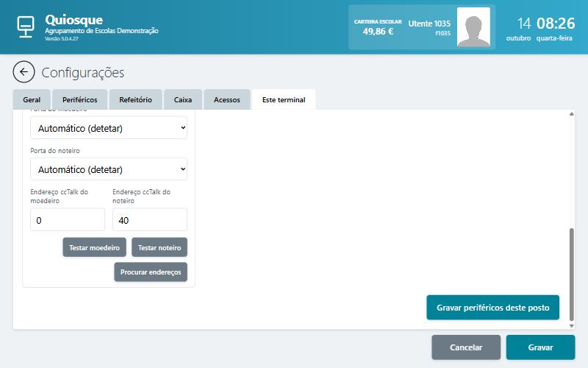This screenshot has width=588, height=368.
Task: Open the user avatar picture
Action: coord(473,27)
